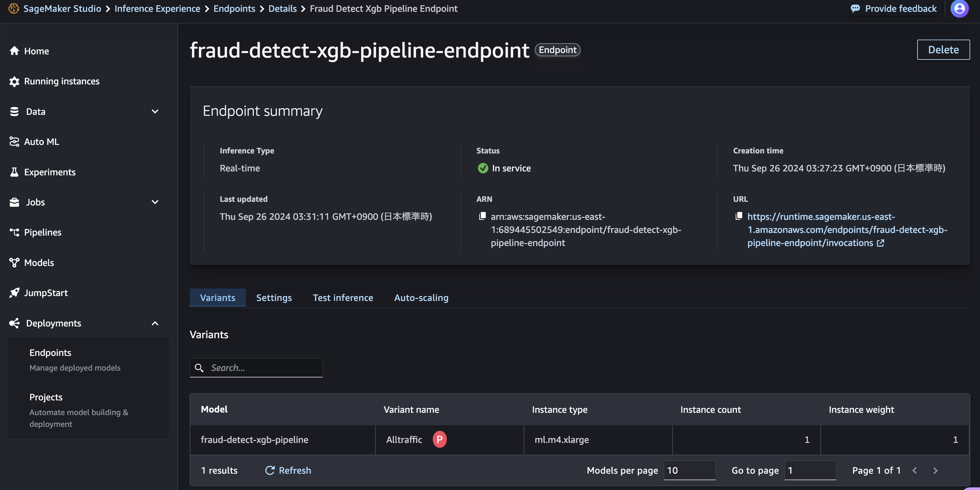Click the Delete endpoint button
The image size is (980, 490).
pos(943,50)
